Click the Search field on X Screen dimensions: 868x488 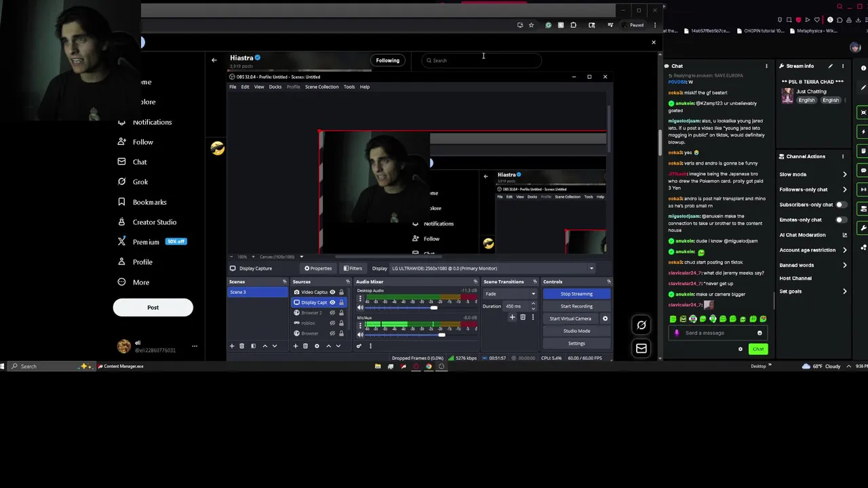pyautogui.click(x=481, y=60)
